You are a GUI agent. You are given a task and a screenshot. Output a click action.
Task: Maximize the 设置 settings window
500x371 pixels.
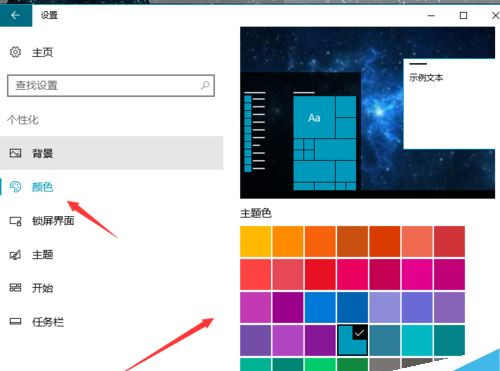pyautogui.click(x=463, y=15)
